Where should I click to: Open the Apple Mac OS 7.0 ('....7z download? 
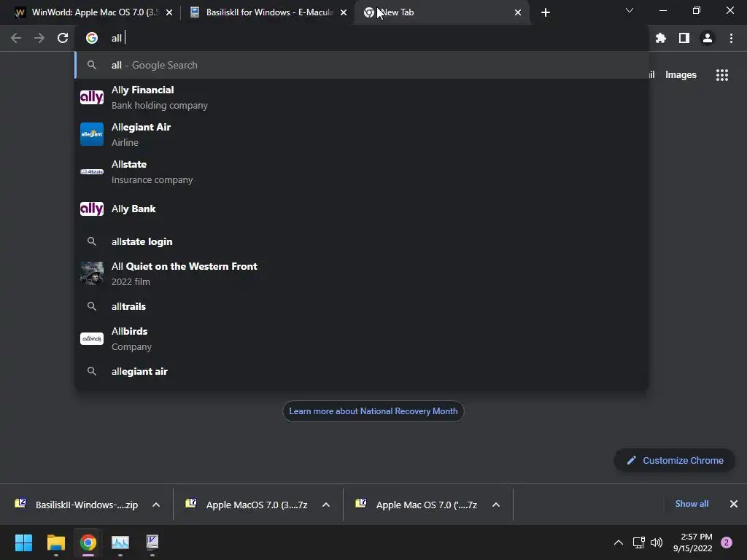[x=417, y=505]
